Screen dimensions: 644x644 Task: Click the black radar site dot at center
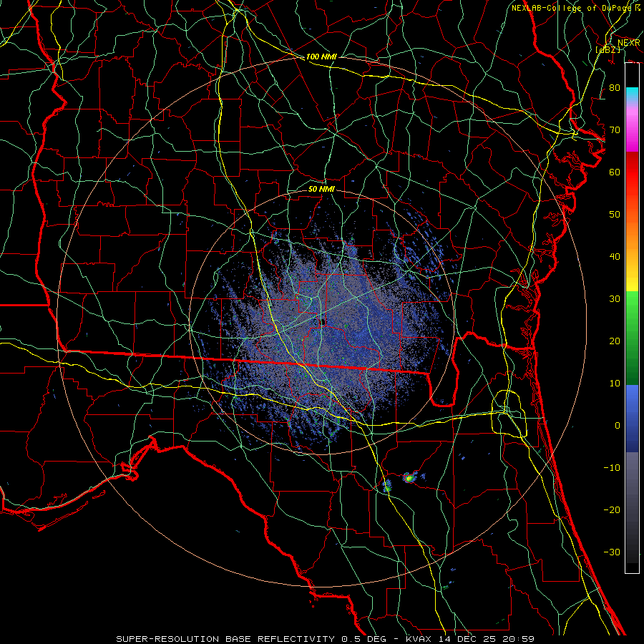coord(323,321)
